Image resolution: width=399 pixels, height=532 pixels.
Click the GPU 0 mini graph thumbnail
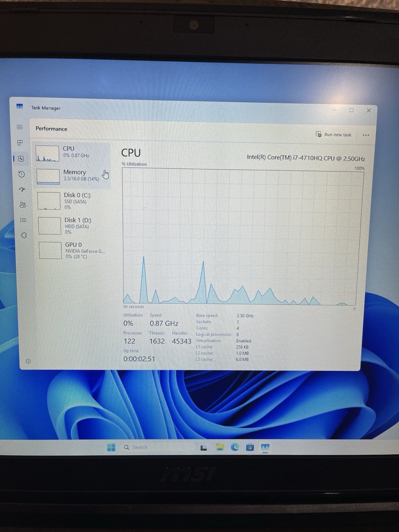point(50,250)
